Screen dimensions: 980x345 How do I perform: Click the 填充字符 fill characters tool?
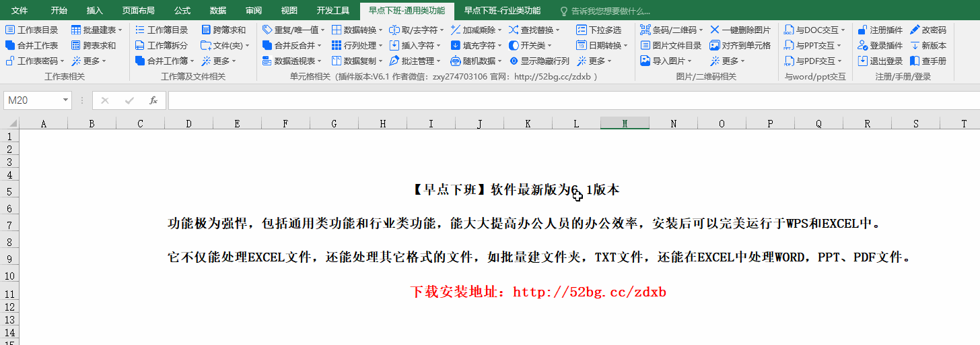[x=477, y=45]
